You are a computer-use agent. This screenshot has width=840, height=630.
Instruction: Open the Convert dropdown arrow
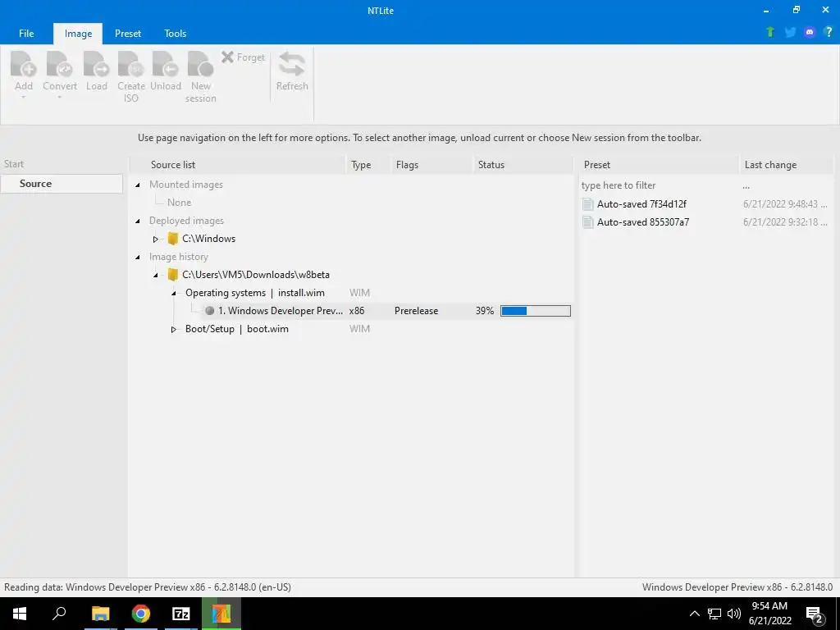[59, 98]
